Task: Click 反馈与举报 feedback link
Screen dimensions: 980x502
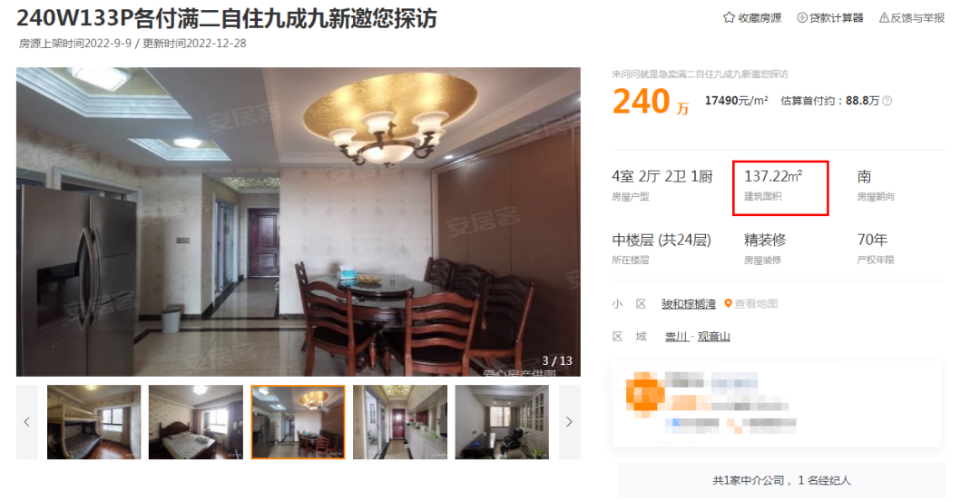Action: click(x=917, y=18)
